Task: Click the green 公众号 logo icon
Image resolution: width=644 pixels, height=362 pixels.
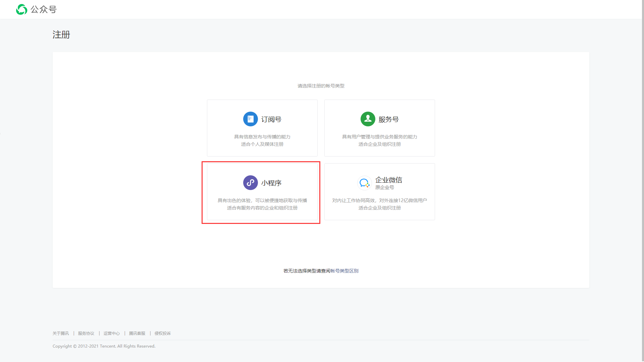Action: [x=21, y=9]
